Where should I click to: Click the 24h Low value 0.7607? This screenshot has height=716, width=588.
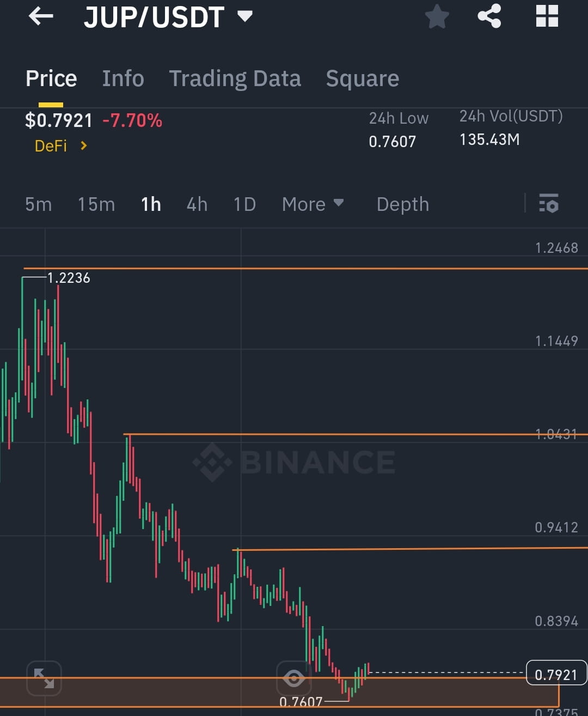tap(392, 142)
